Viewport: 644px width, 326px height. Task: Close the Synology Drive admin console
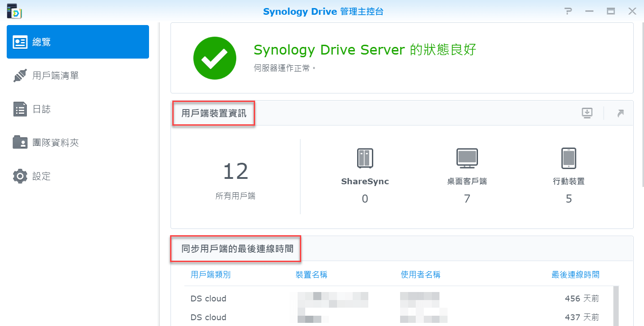(632, 11)
